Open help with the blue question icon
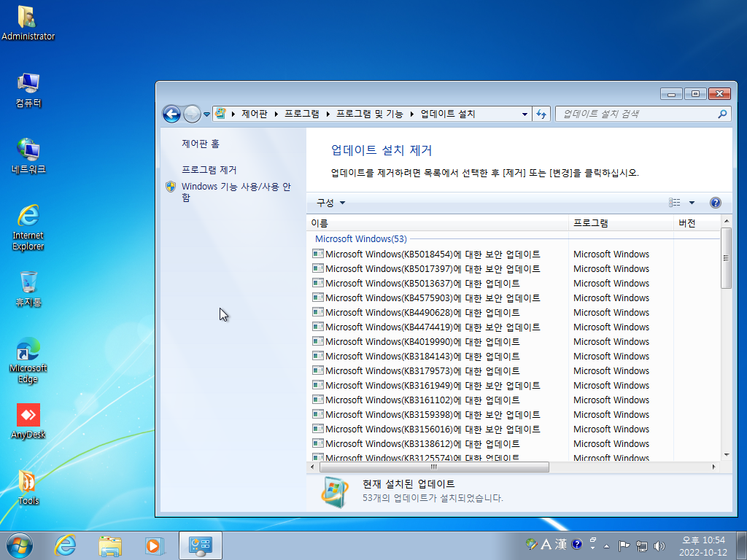 pyautogui.click(x=715, y=203)
